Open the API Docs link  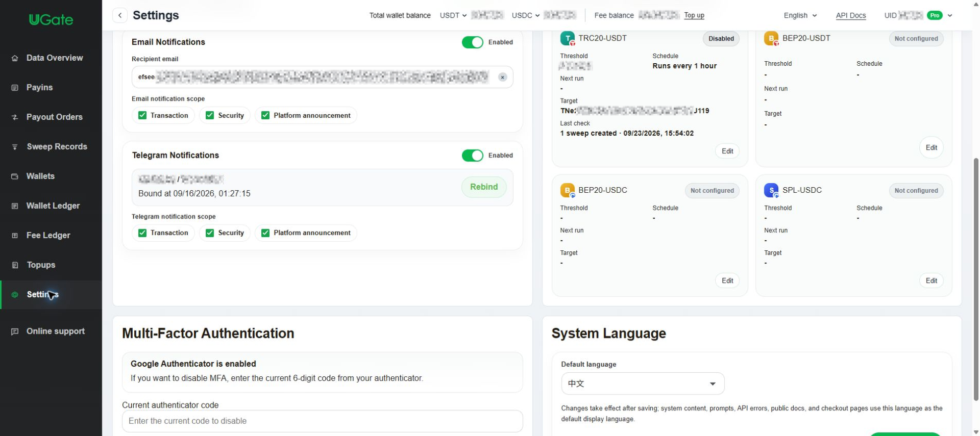click(x=851, y=15)
